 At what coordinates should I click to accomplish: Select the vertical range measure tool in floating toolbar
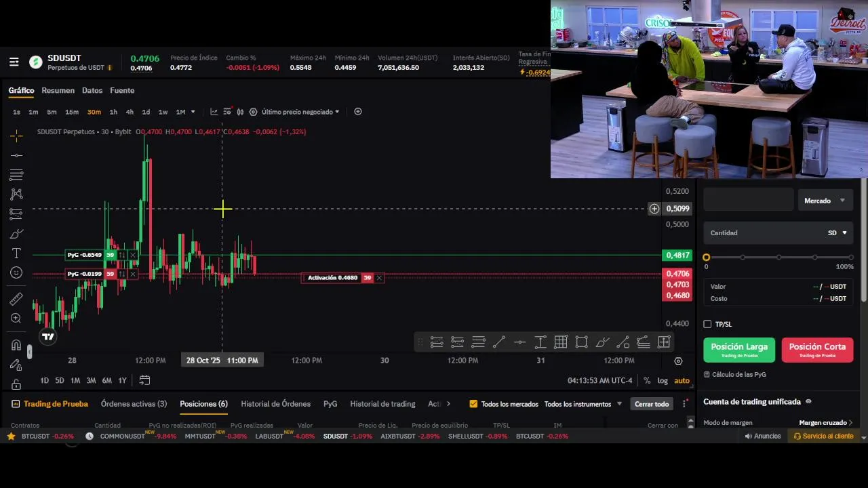coord(540,342)
